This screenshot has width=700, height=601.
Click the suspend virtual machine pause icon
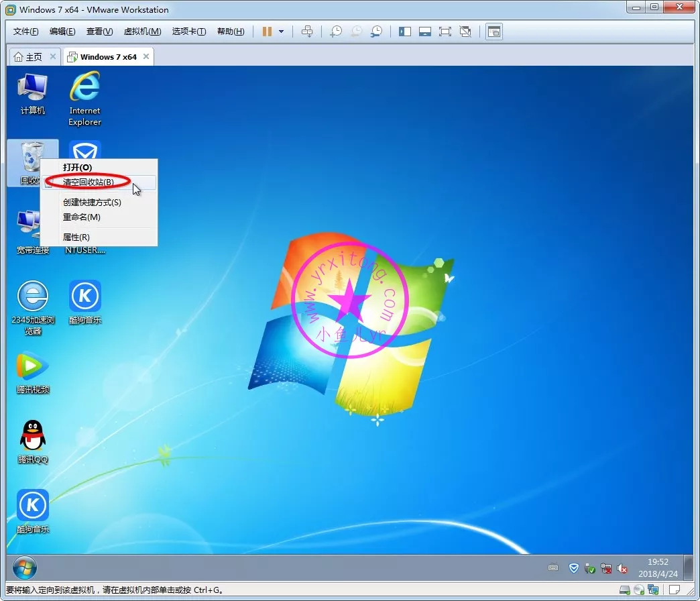pyautogui.click(x=267, y=32)
